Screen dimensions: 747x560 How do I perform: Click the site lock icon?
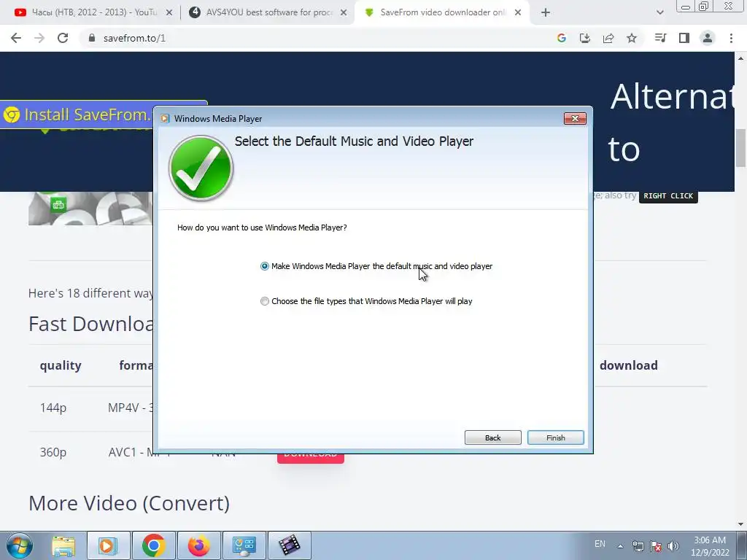pos(92,38)
